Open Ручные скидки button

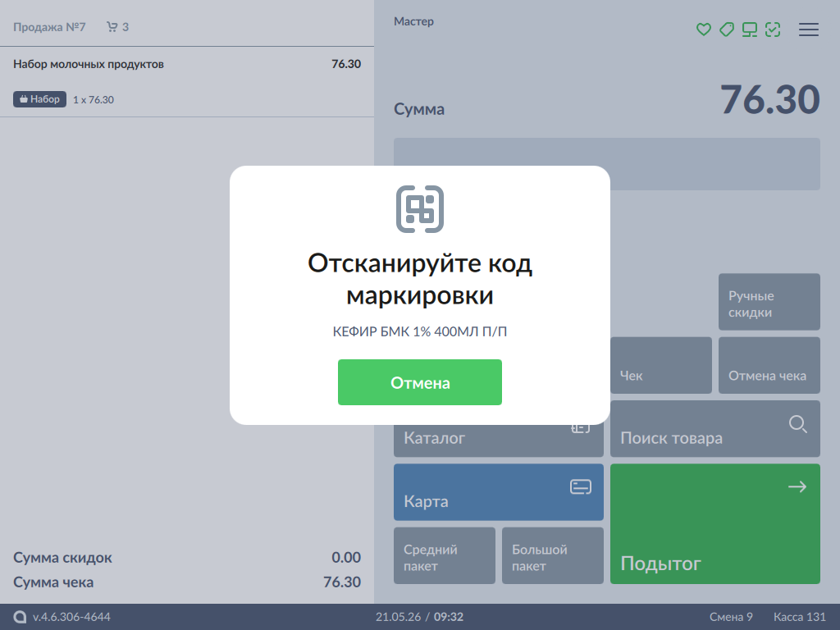(x=769, y=302)
